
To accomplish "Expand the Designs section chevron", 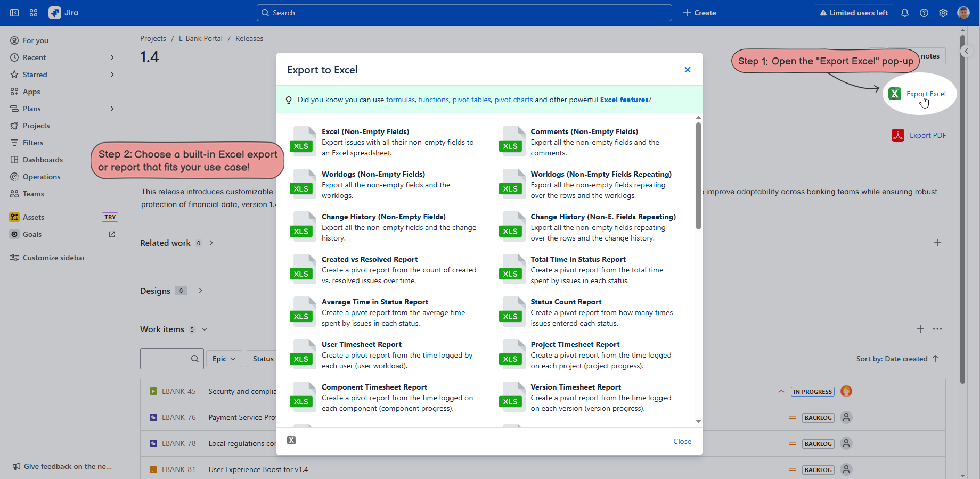I will tap(200, 291).
